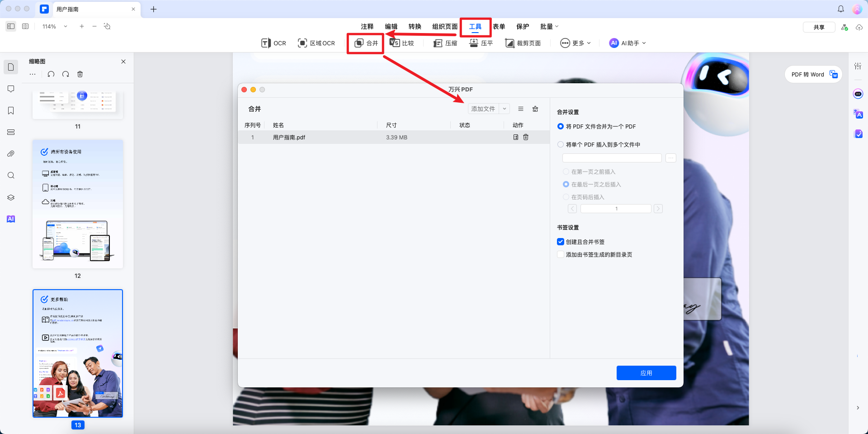Open the search panel in the left sidebar
Screen dimensions: 868x434
coord(11,176)
